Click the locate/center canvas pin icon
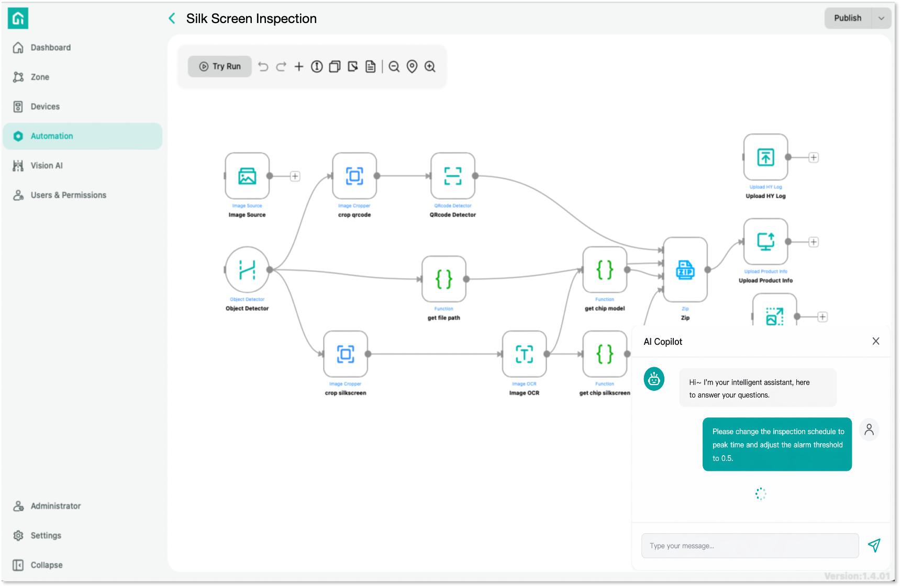Image resolution: width=901 pixels, height=588 pixels. pyautogui.click(x=412, y=66)
